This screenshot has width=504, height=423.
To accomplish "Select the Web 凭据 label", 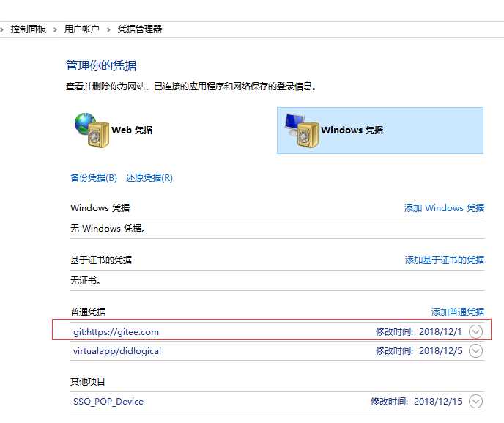I will (x=132, y=130).
